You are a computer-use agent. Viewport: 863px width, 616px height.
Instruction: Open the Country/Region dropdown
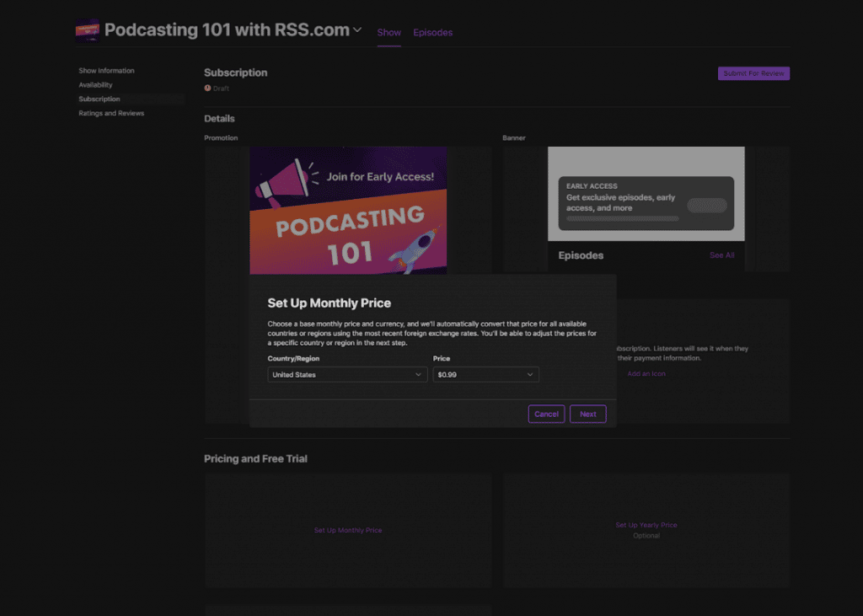coord(347,374)
